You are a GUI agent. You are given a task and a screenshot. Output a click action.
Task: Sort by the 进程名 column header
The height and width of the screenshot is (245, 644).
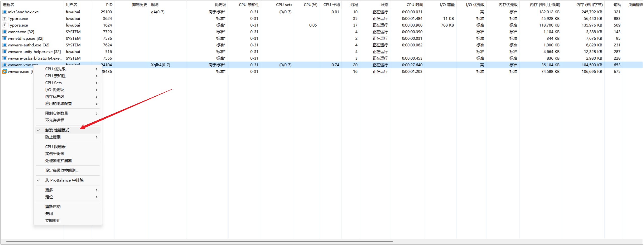coord(32,5)
